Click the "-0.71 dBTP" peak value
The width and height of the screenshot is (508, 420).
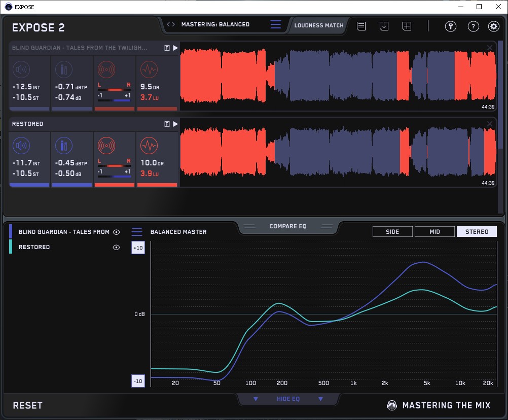[71, 87]
